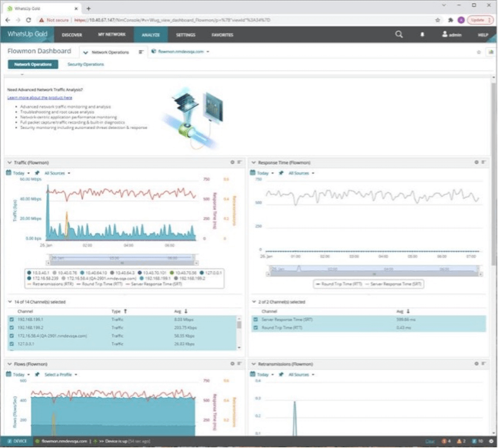Open the ANALYZE menu
The image size is (498, 448).
(x=150, y=34)
